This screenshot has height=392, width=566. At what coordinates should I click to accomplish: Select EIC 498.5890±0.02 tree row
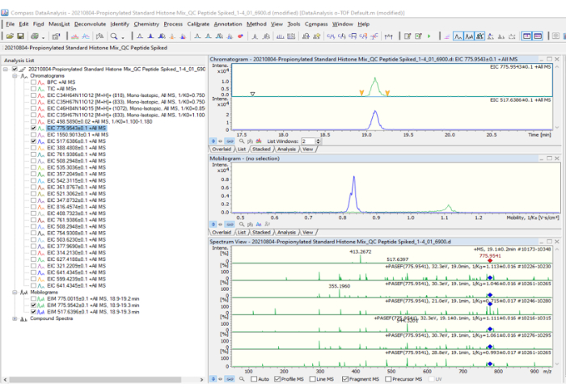click(99, 122)
